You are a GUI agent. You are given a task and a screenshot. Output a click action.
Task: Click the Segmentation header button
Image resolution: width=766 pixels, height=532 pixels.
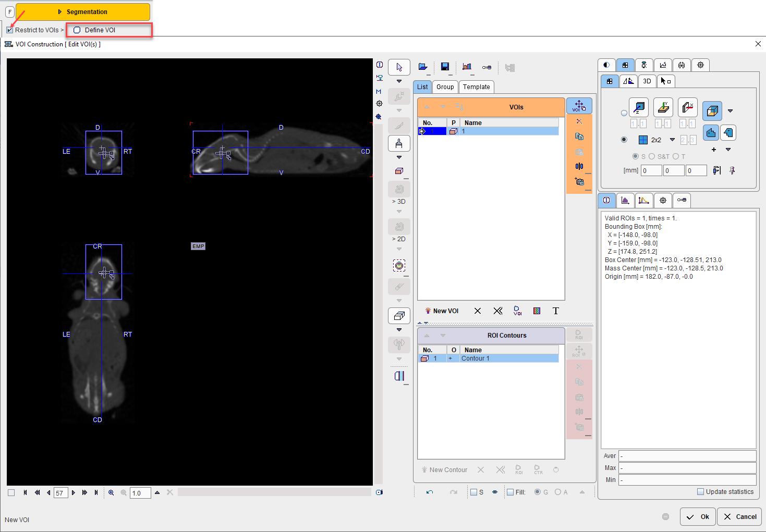click(83, 11)
